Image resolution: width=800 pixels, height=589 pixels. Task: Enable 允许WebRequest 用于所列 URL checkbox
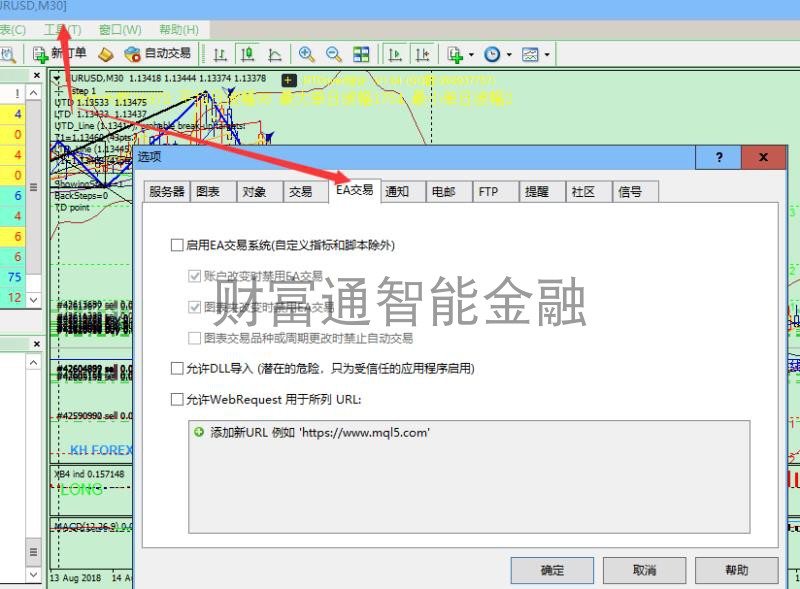pos(177,399)
